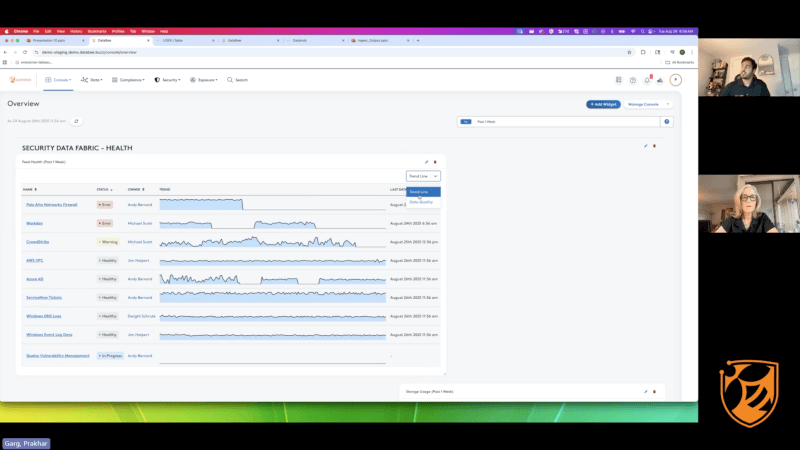
Task: Open the Data navigation dropdown
Action: point(92,80)
